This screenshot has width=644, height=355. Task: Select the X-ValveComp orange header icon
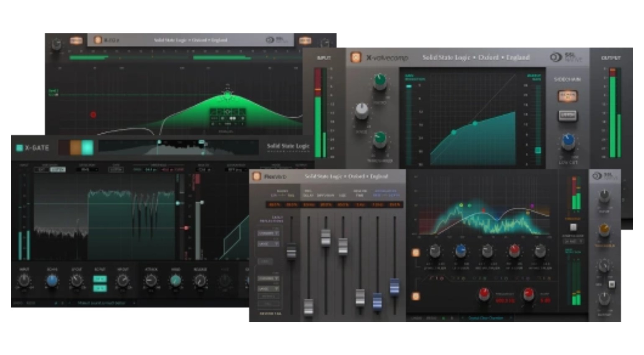pos(355,57)
